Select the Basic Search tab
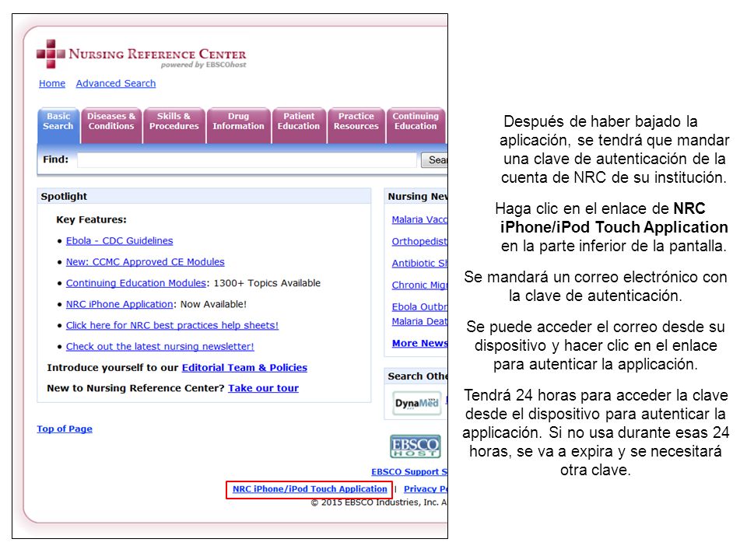 [x=58, y=125]
